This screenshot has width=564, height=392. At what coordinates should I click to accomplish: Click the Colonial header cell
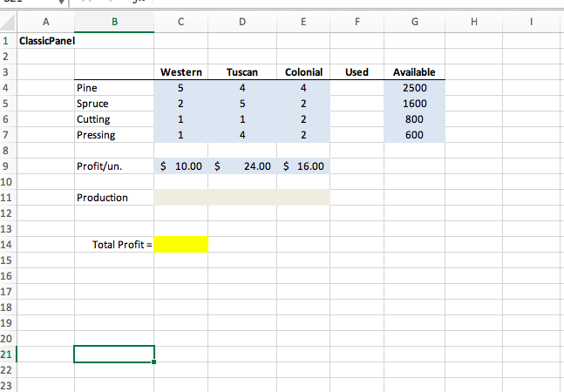[303, 71]
